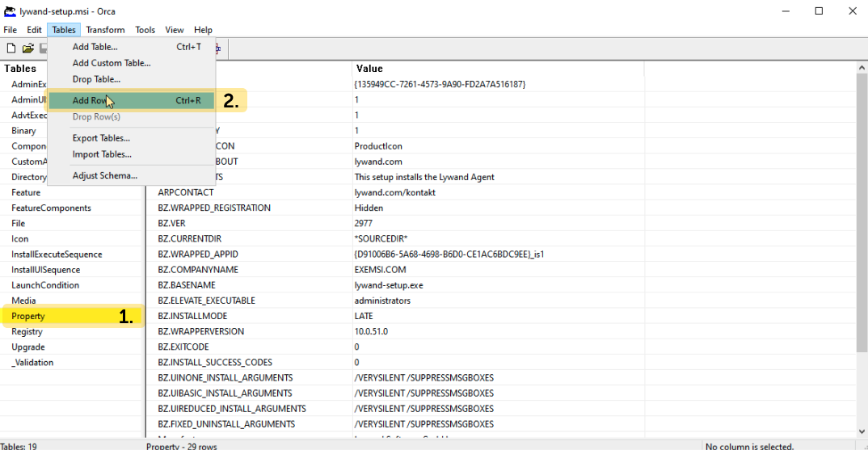The image size is (868, 450).
Task: Click the Open file folder icon
Action: tap(28, 48)
